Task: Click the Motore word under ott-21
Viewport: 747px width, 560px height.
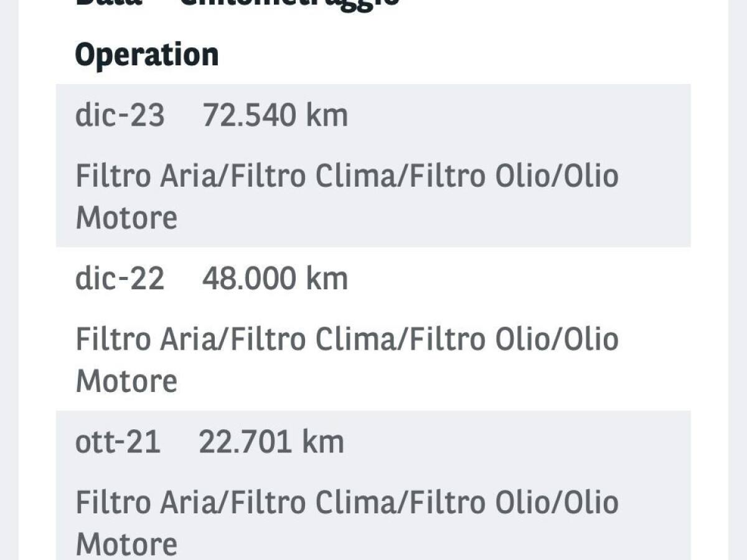Action: (126, 544)
